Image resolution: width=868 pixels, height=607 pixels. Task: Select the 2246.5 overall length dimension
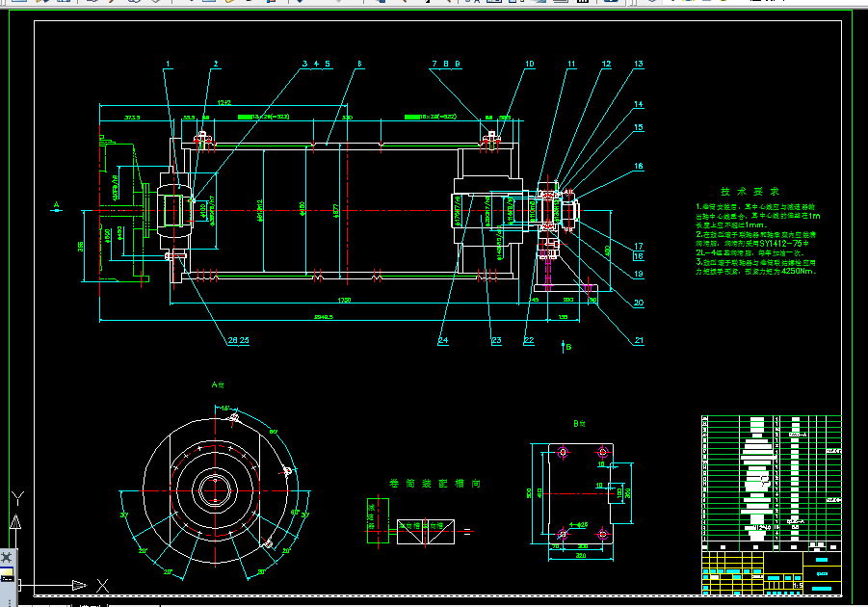(324, 317)
